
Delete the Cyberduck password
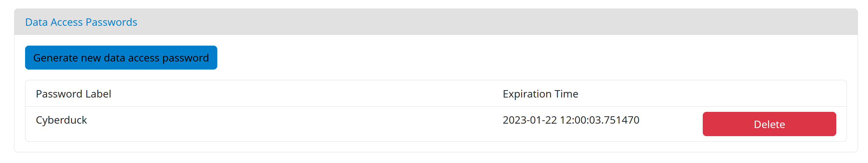[769, 124]
